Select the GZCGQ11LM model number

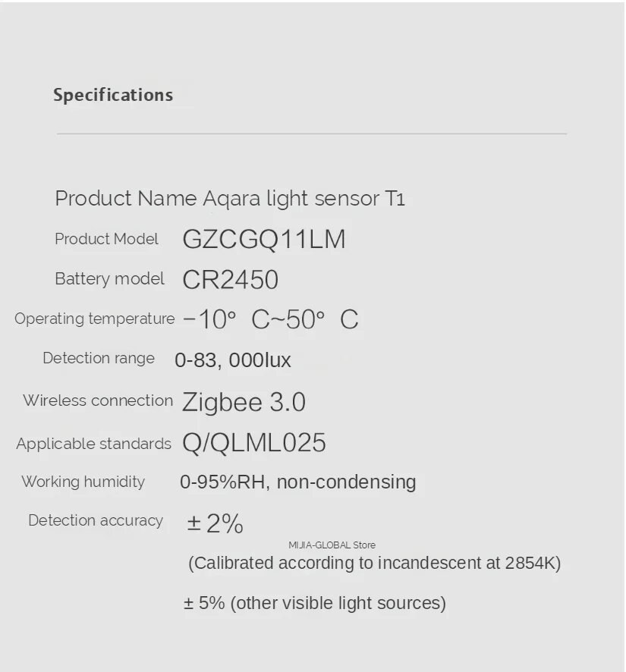264,240
